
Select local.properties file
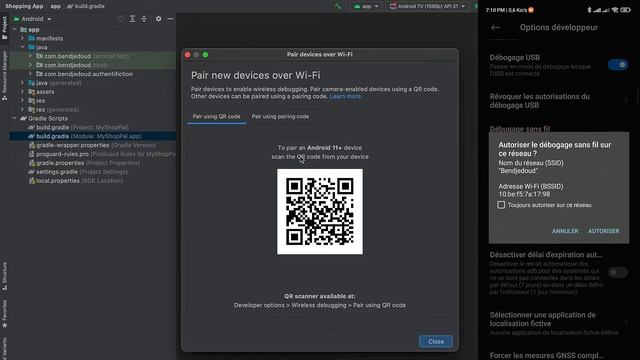[x=76, y=181]
